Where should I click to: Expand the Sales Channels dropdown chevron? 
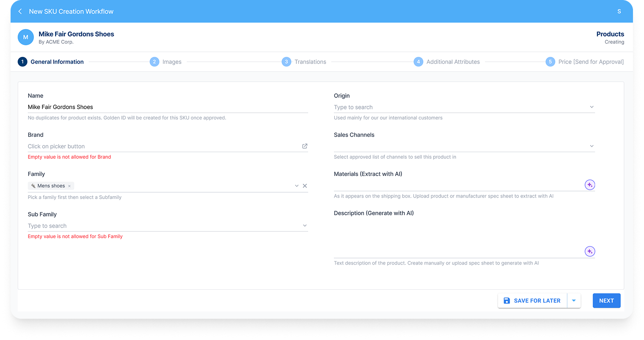point(592,146)
